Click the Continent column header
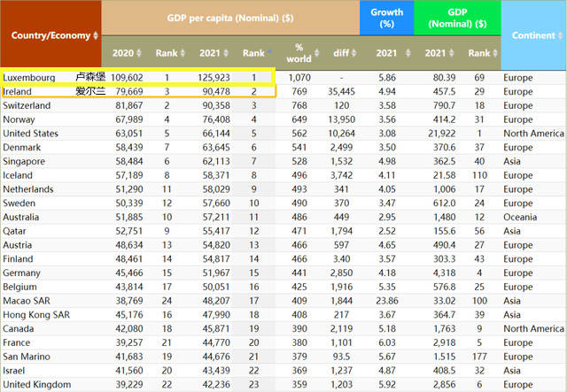Screen dimensions: 567x392 coord(533,35)
